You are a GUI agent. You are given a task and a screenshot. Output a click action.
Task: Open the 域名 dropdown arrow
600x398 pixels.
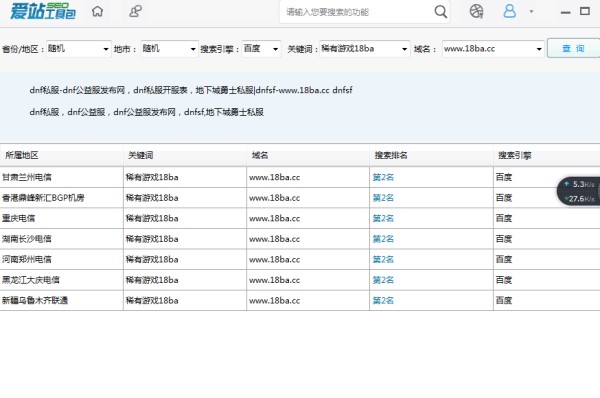click(x=539, y=49)
